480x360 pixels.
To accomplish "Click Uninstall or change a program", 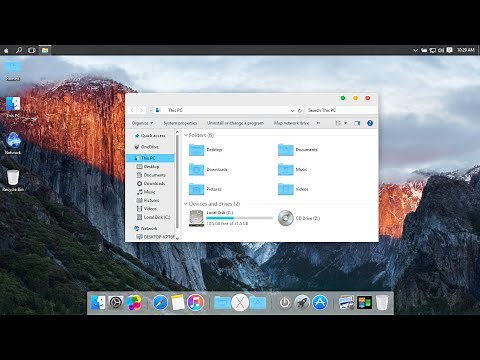I will point(235,123).
